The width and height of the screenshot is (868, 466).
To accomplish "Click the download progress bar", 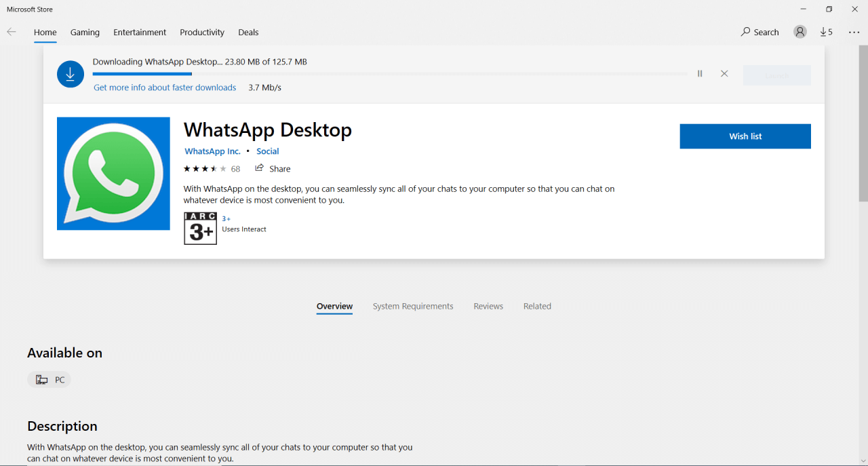I will (390, 73).
